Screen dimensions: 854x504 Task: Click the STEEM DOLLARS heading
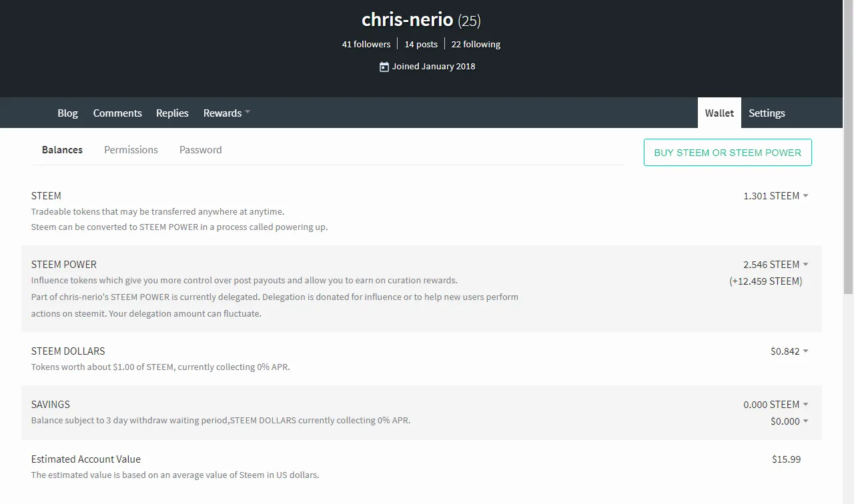click(x=68, y=351)
